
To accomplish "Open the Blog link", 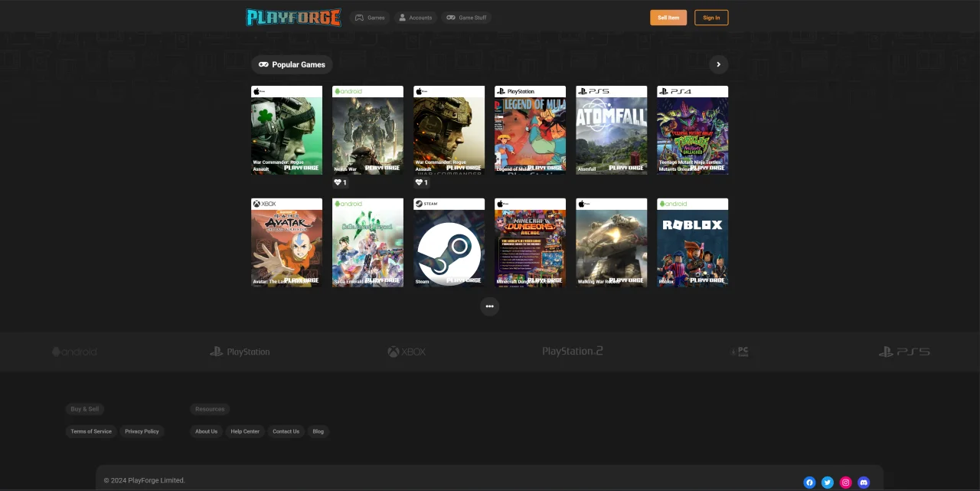I will [318, 431].
